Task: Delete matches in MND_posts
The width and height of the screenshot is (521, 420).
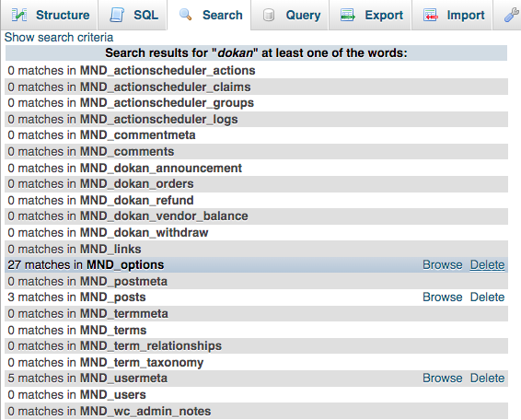Action: [488, 297]
